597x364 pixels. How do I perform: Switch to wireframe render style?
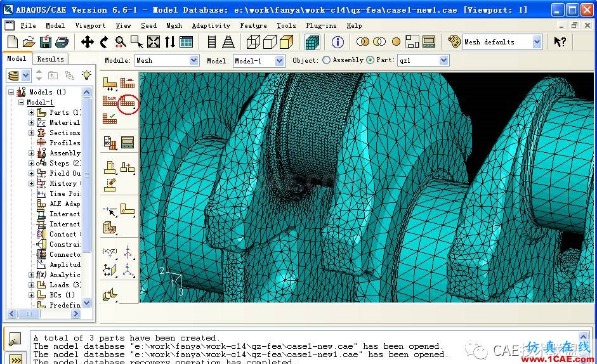pos(253,42)
